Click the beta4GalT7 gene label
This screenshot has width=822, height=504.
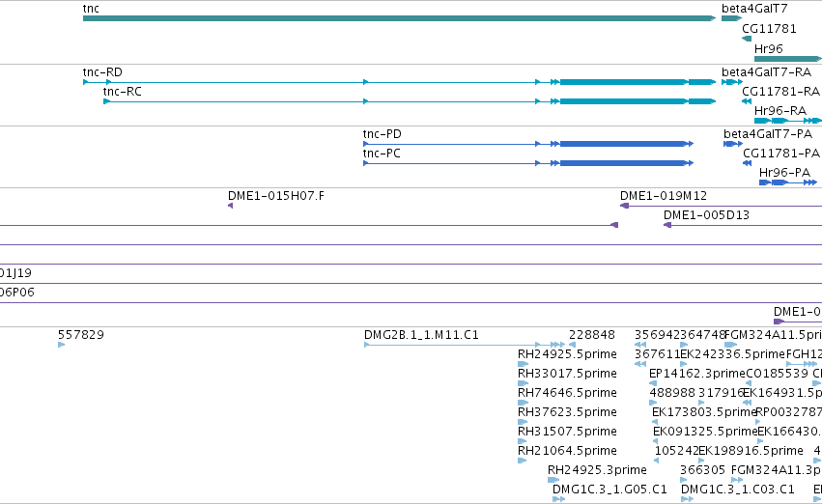pos(754,9)
